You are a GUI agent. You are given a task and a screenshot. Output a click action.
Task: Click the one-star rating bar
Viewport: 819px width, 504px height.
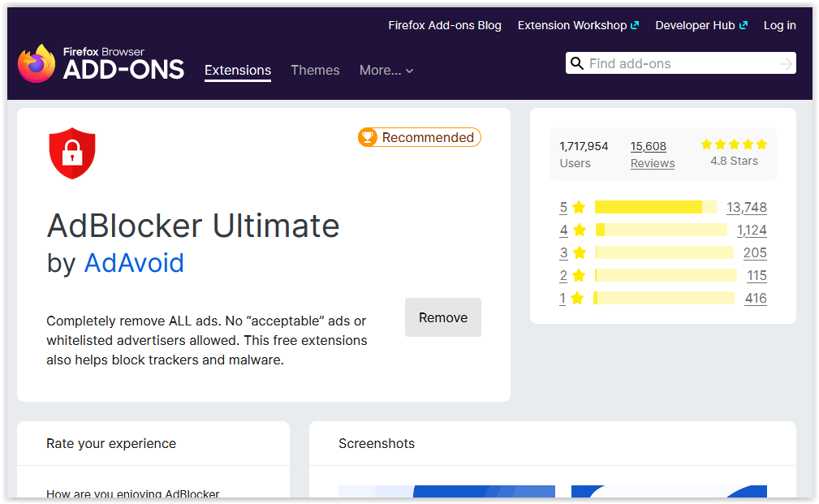[x=664, y=298]
